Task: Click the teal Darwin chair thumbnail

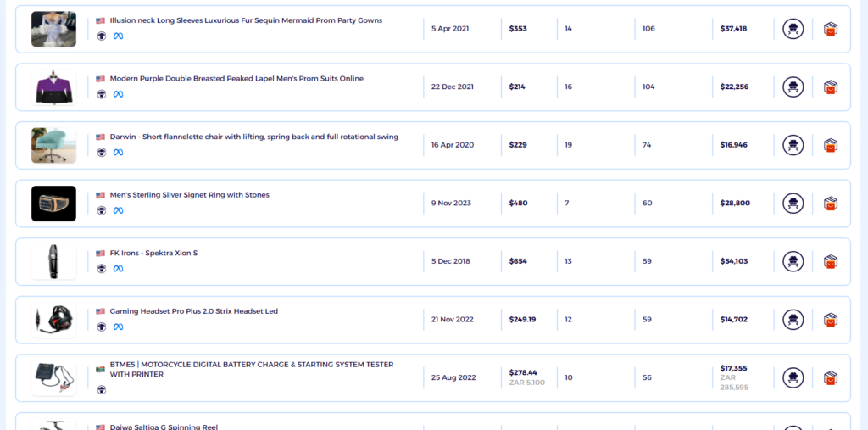Action: pyautogui.click(x=53, y=145)
